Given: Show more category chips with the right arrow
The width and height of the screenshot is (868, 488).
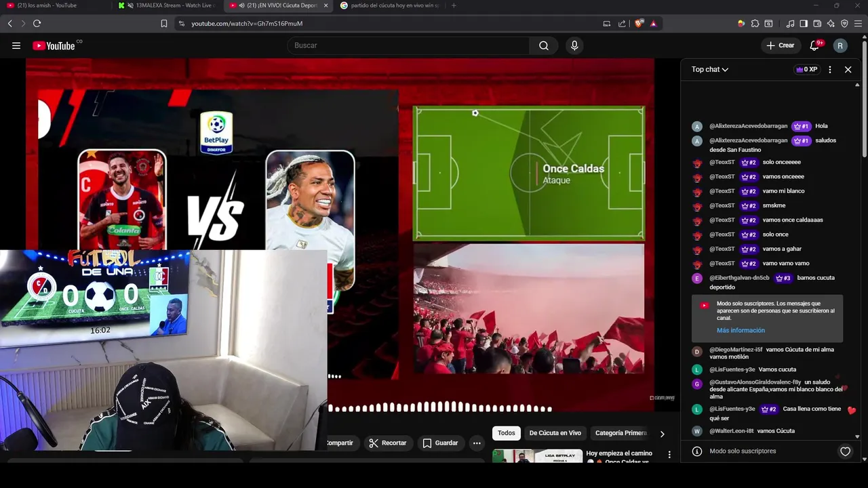Looking at the screenshot, I should coord(662,434).
